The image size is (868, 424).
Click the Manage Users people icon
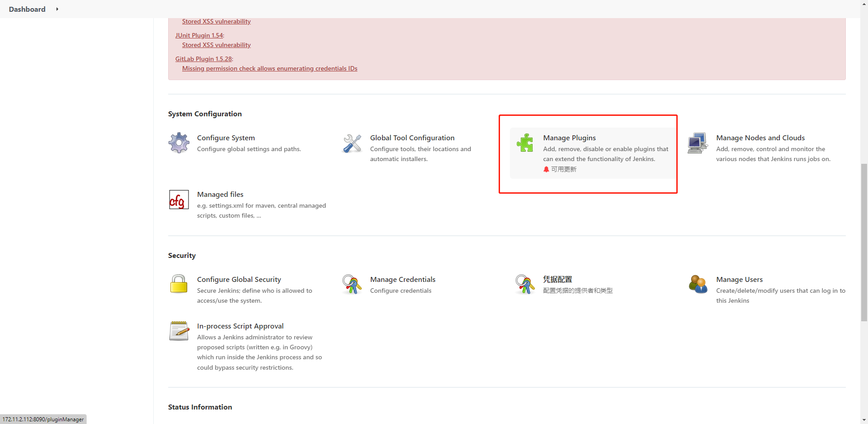pos(698,284)
